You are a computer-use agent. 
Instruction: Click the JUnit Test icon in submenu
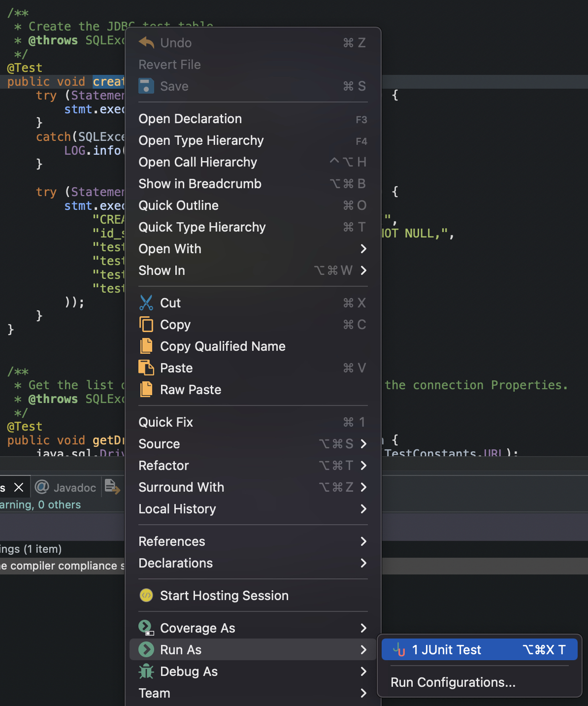click(399, 650)
